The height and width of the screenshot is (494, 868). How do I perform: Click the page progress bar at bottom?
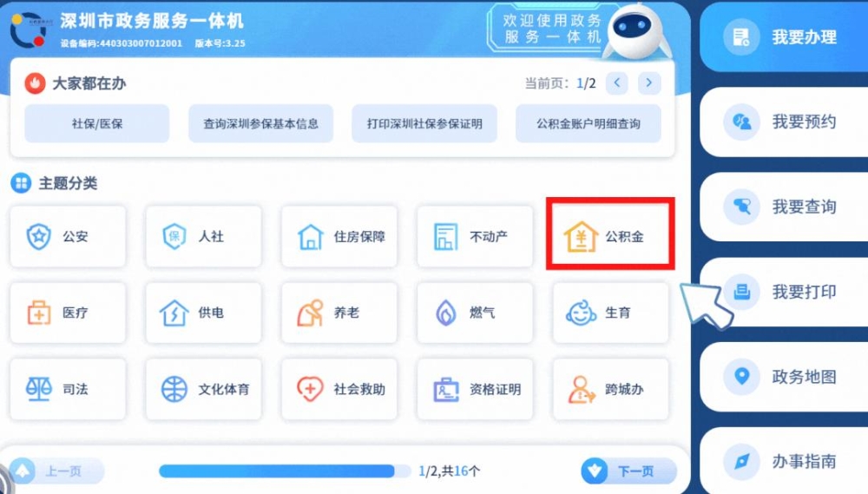285,471
